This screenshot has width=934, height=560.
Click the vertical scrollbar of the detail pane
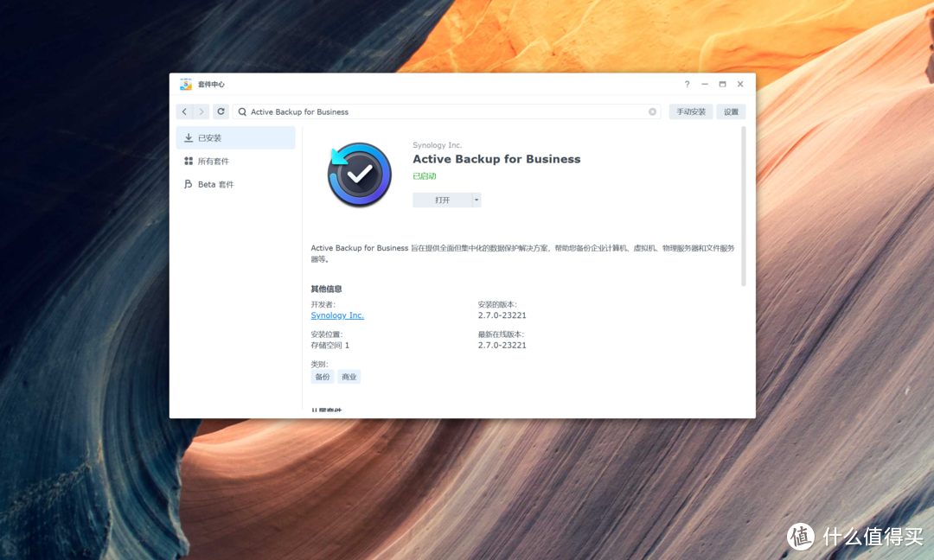point(744,206)
